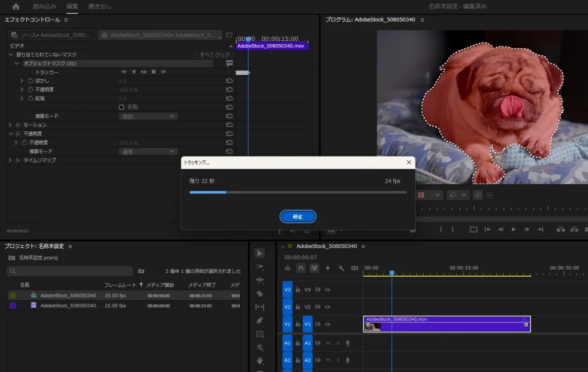Image resolution: width=588 pixels, height=372 pixels.
Task: Switch to the 書き出し tab
Action: click(x=100, y=7)
